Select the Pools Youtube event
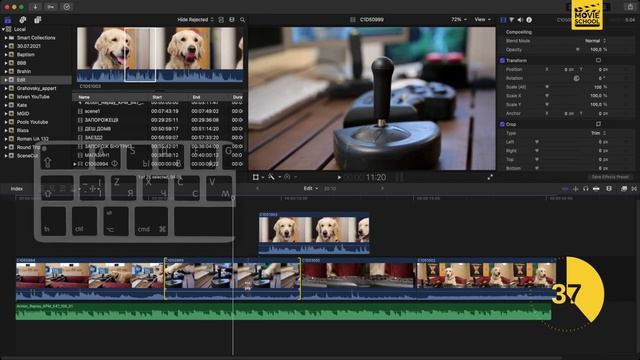This screenshot has height=360, width=640. 32,122
